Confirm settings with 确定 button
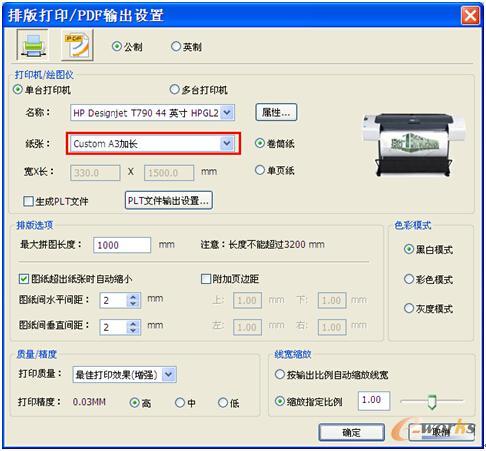486x451 pixels. point(351,432)
